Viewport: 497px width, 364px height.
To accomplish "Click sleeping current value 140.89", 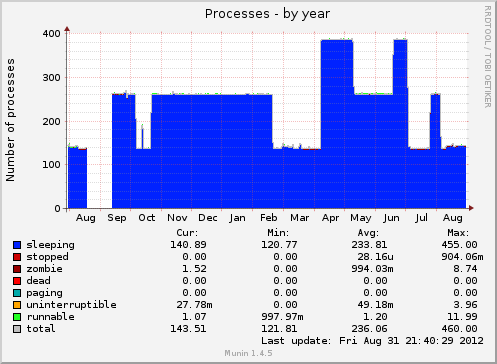I will tap(188, 245).
